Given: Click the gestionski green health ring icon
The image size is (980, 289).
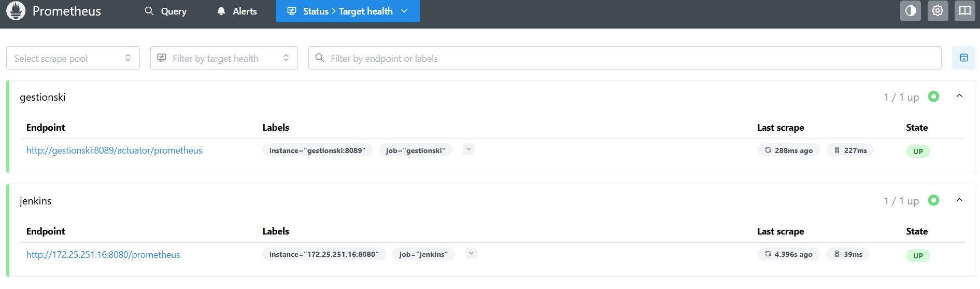Looking at the screenshot, I should [x=933, y=97].
